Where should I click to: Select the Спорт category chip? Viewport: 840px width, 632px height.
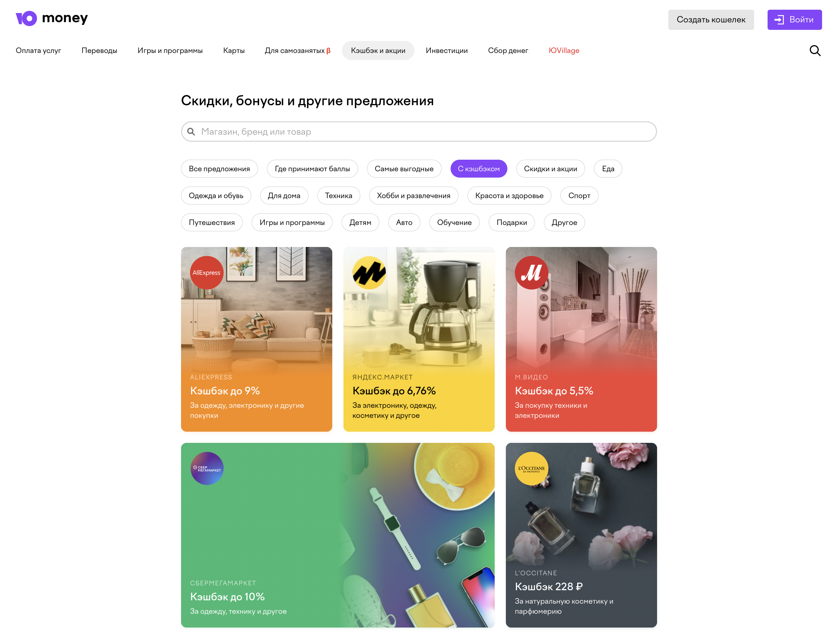click(x=579, y=195)
